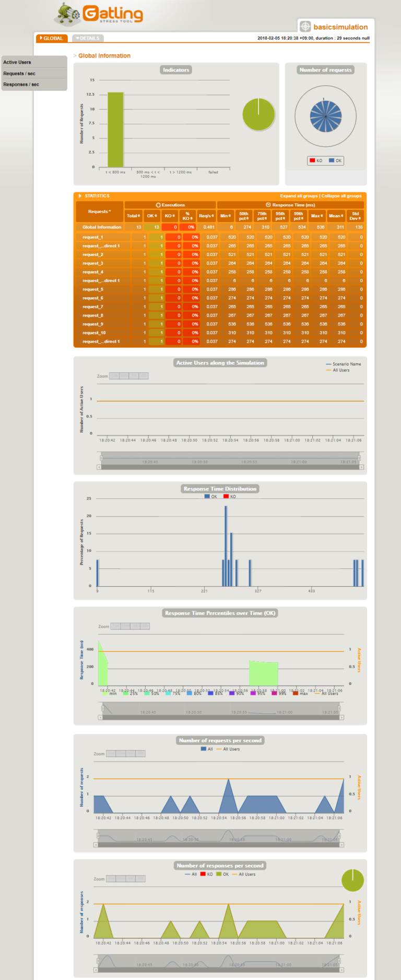Collapse the STATISTICS section triangle
This screenshot has width=401, height=980.
pos(80,196)
